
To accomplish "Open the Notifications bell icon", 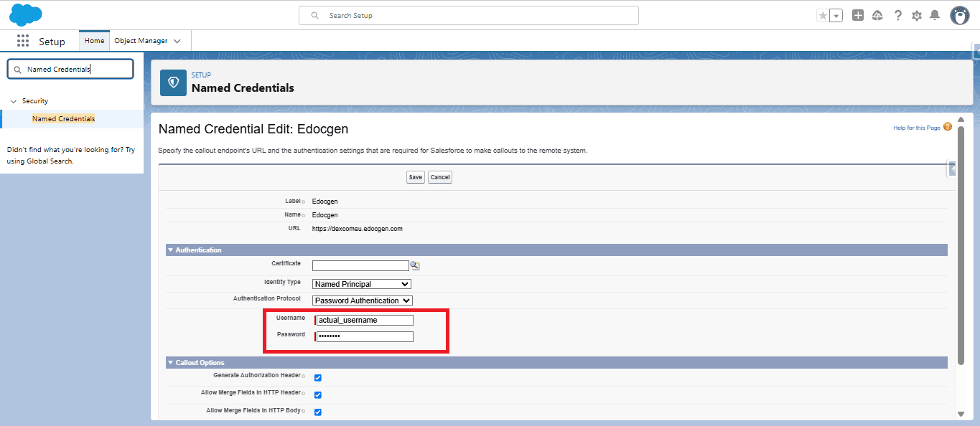I will pos(935,15).
